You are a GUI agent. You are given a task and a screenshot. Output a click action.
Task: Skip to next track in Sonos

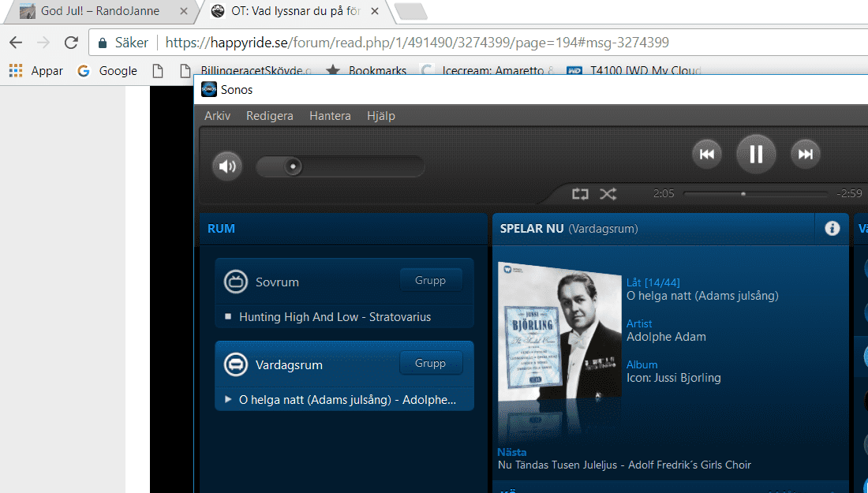805,155
